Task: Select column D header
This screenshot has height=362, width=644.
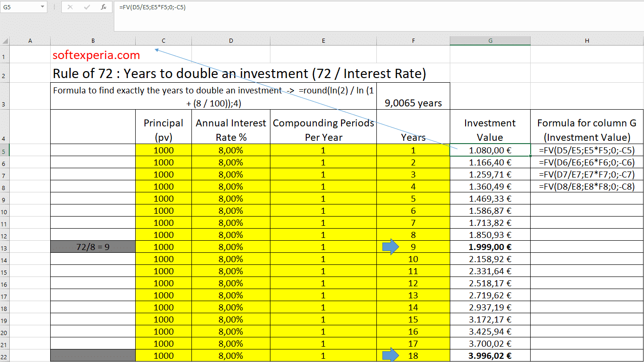Action: coord(230,41)
